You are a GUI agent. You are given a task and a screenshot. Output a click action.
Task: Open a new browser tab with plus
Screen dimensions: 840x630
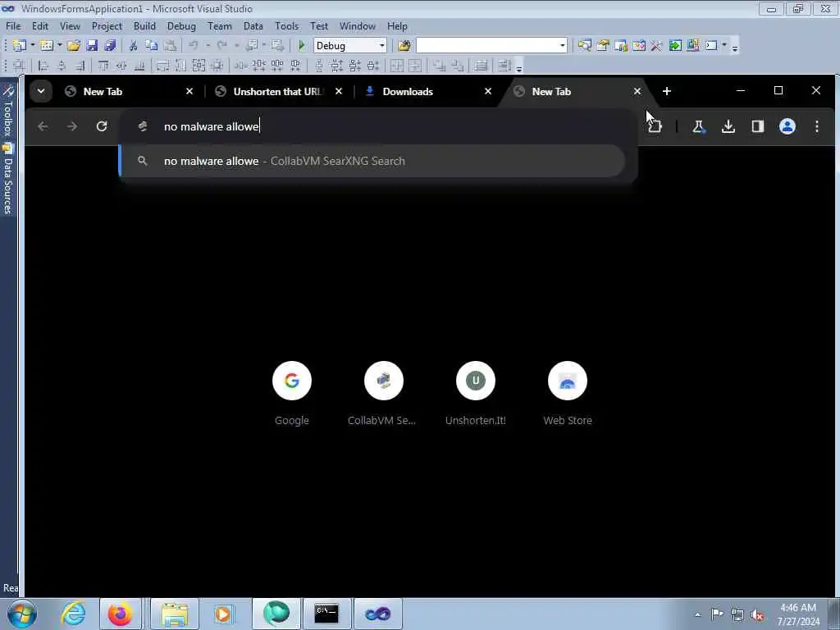pos(667,92)
